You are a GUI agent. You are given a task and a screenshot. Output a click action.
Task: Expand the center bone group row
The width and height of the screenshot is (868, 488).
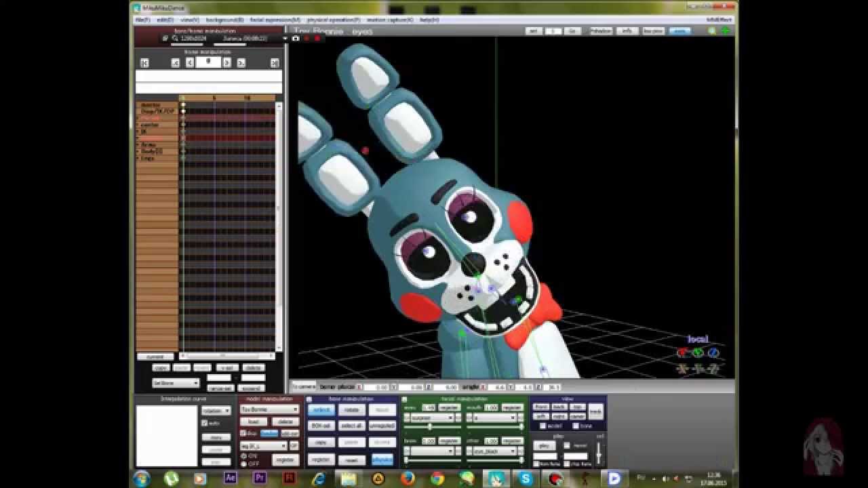coord(138,125)
